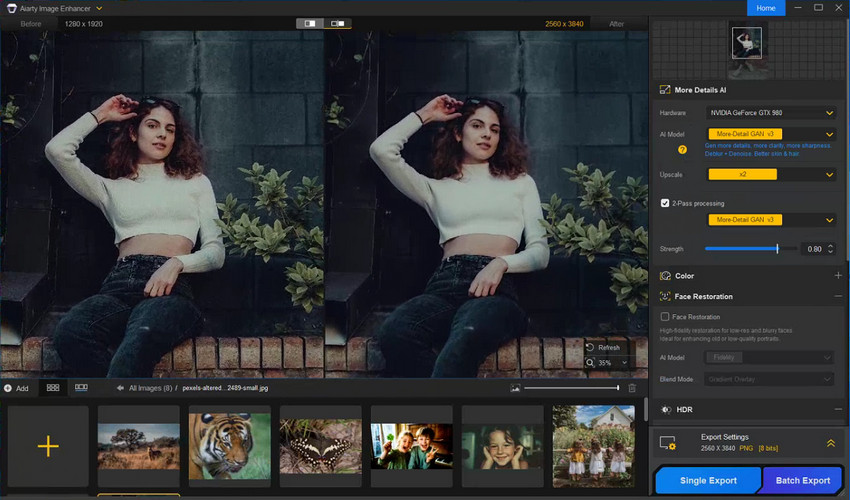Select the smiling child portrait thumbnail
The image size is (850, 500).
coord(503,446)
